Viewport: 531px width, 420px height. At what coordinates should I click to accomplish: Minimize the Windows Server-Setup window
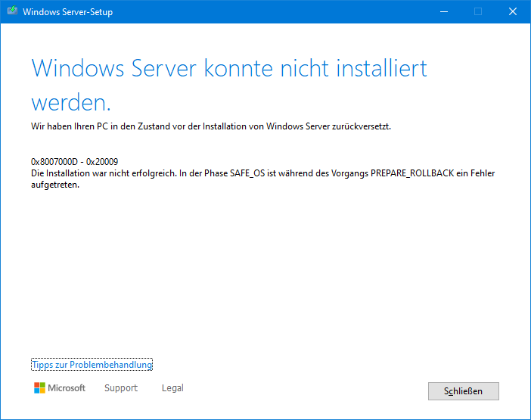(444, 11)
